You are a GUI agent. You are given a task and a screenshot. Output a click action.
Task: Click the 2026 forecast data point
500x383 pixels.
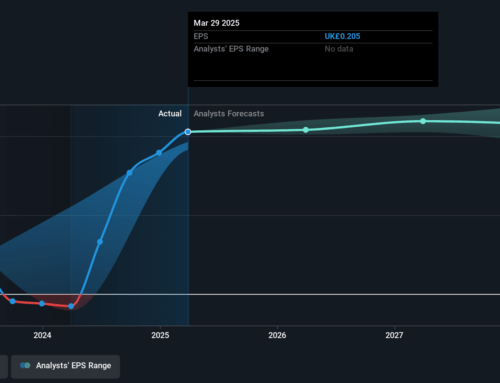point(306,130)
